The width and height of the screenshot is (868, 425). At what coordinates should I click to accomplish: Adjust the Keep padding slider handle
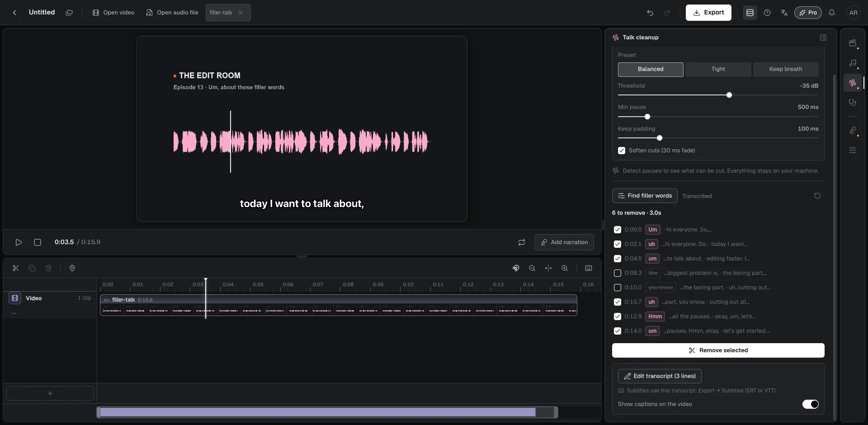click(x=660, y=138)
